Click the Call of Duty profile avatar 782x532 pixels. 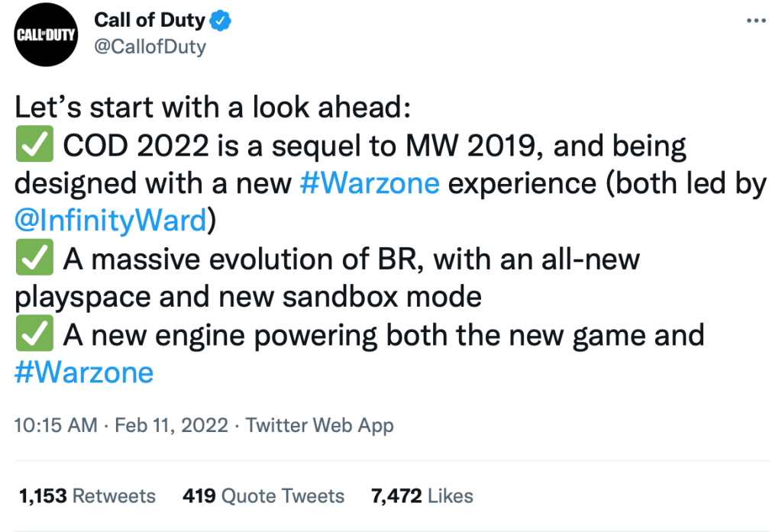[47, 36]
